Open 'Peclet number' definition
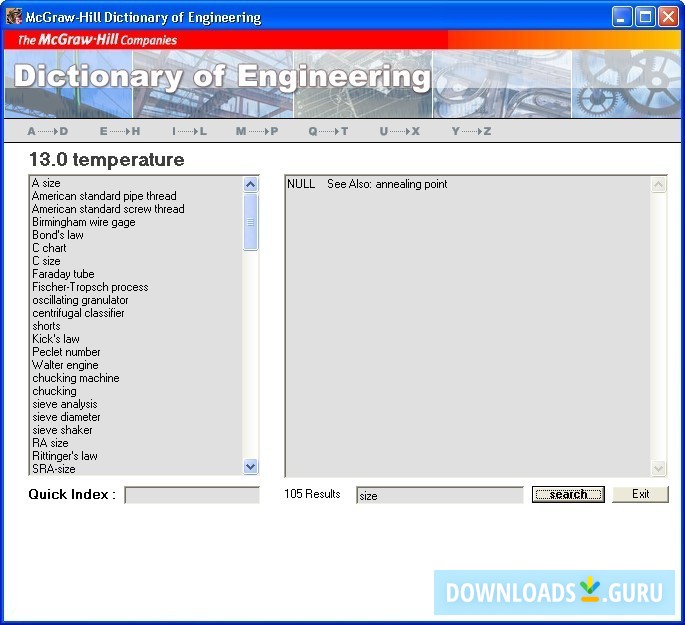The image size is (685, 625). tap(66, 352)
